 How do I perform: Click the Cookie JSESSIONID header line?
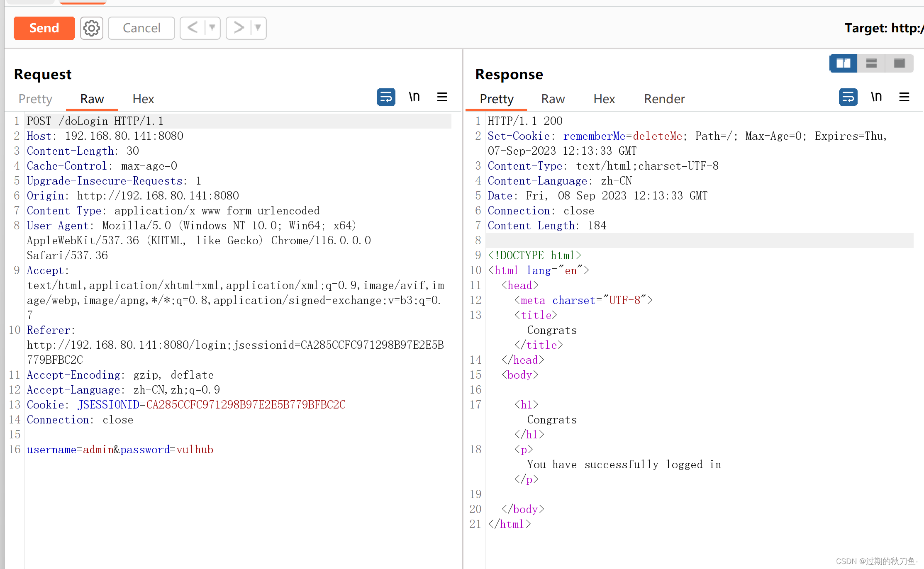pos(186,405)
